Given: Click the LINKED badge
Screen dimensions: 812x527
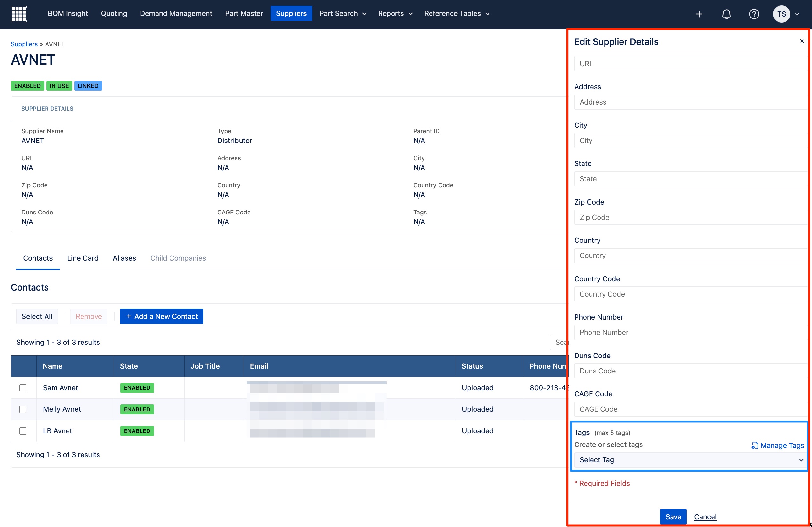Looking at the screenshot, I should tap(88, 86).
